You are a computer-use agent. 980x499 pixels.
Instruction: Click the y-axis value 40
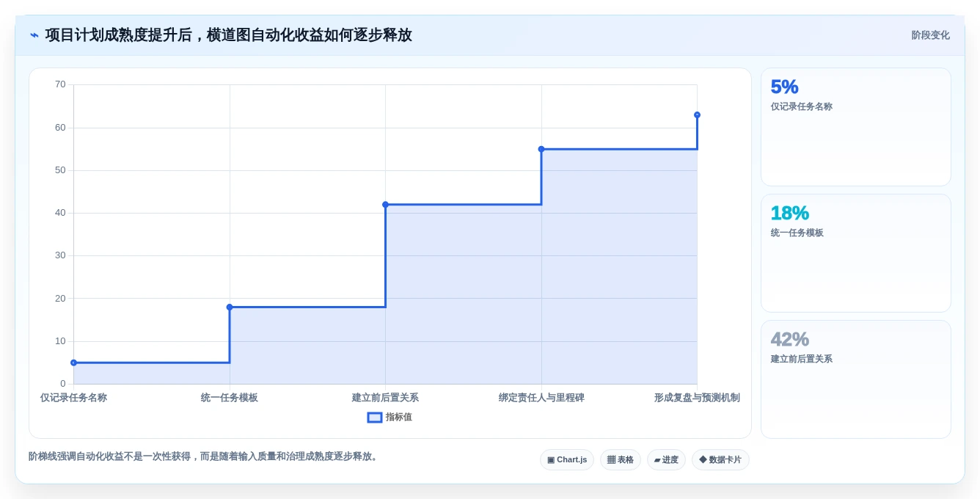60,213
